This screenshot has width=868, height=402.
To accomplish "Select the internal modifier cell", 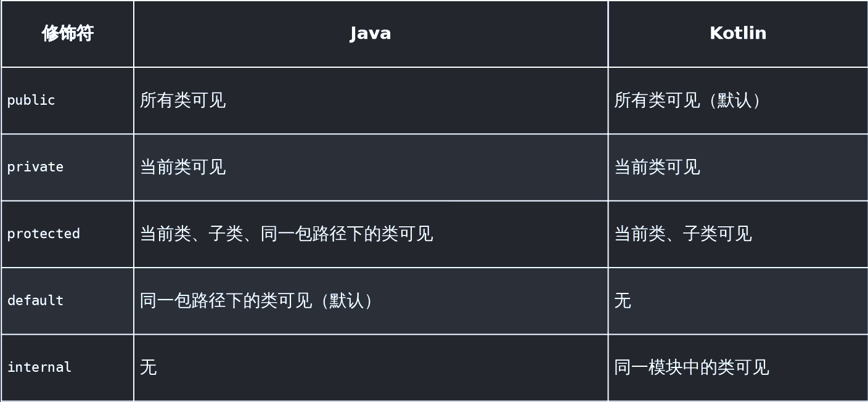I will point(67,367).
